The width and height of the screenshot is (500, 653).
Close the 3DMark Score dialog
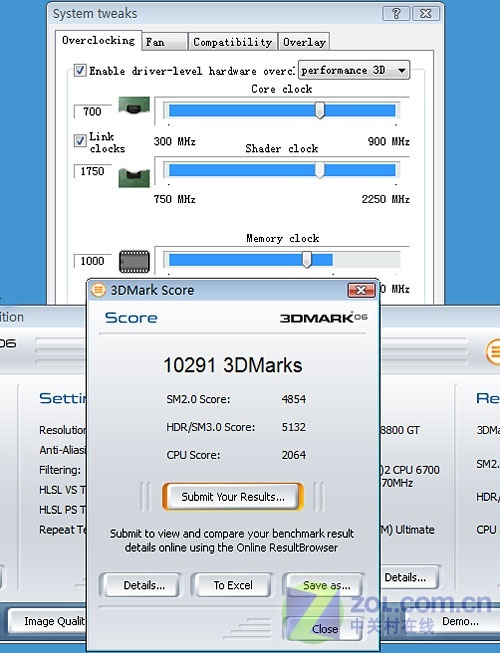[x=361, y=290]
